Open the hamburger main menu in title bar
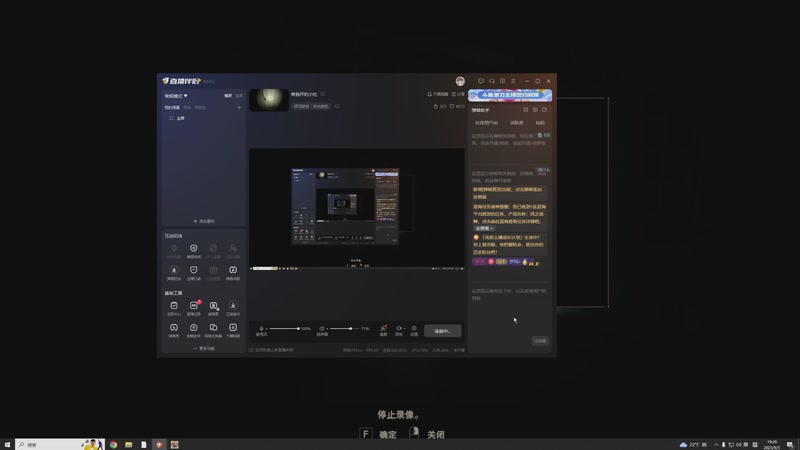The image size is (800, 450). 513,81
